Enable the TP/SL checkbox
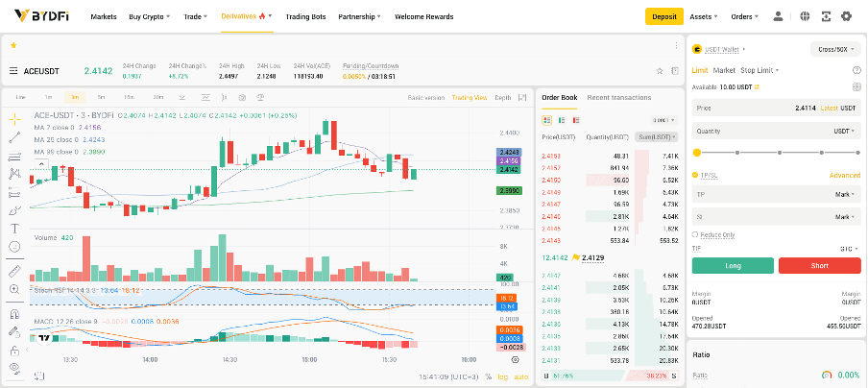This screenshot has height=388, width=868. (x=696, y=175)
